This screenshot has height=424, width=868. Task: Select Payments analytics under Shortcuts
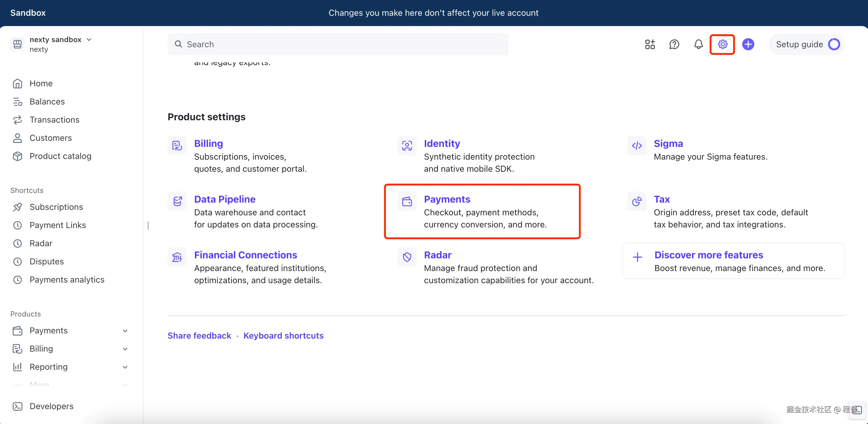[x=67, y=280]
